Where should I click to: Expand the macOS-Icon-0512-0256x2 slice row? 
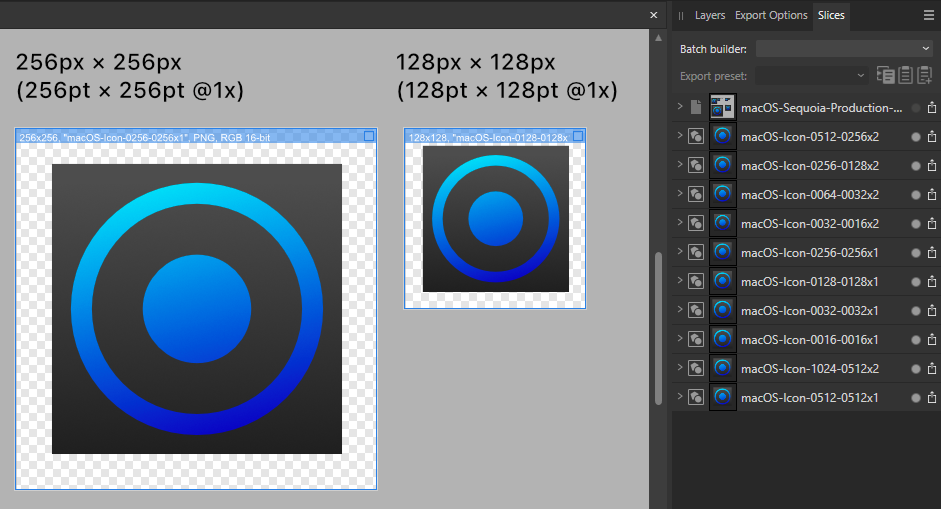[680, 135]
